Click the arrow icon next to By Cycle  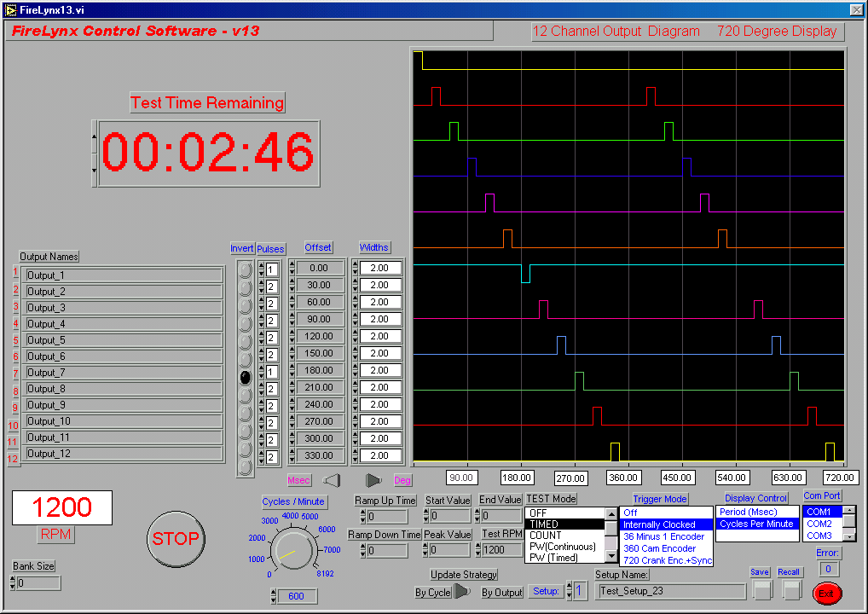[x=461, y=591]
